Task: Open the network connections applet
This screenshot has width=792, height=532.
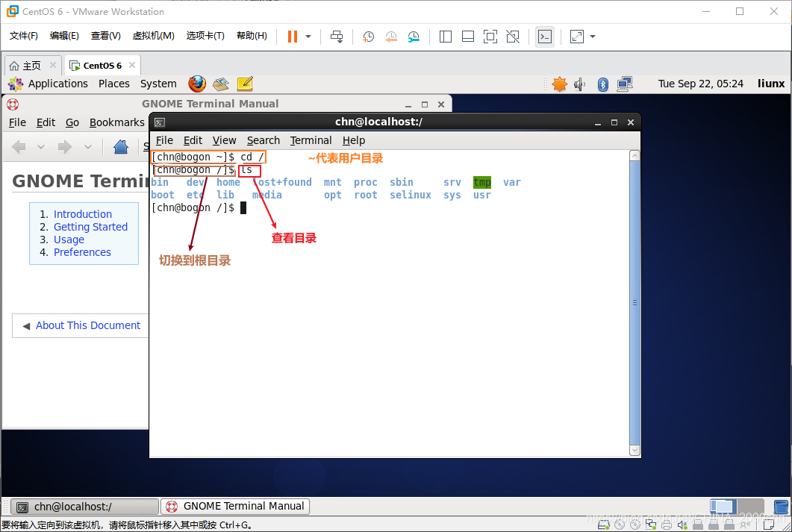Action: [624, 84]
